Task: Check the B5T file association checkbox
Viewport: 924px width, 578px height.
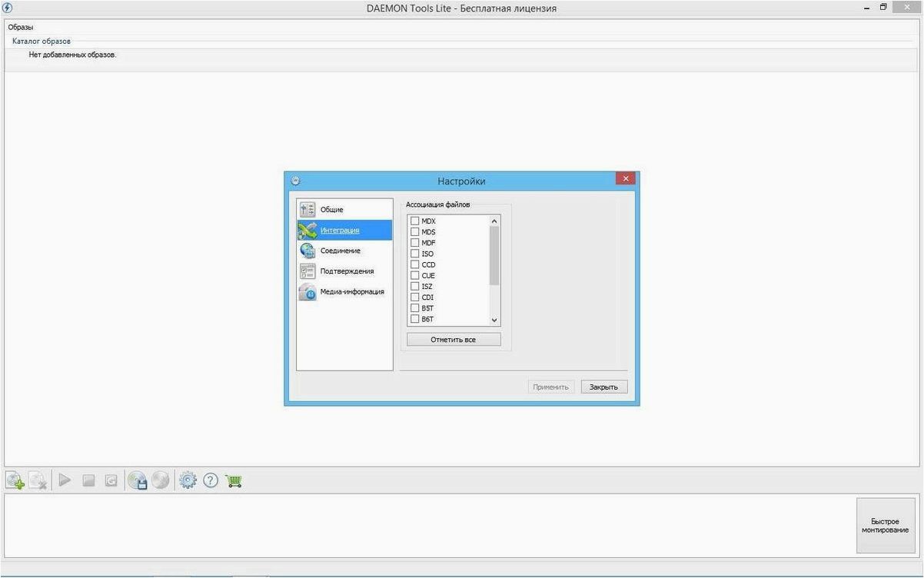Action: (x=415, y=308)
